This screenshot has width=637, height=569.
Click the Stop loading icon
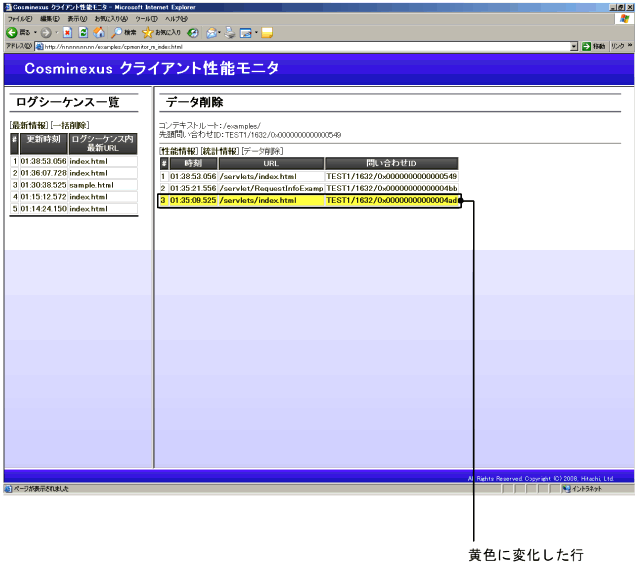coord(67,33)
